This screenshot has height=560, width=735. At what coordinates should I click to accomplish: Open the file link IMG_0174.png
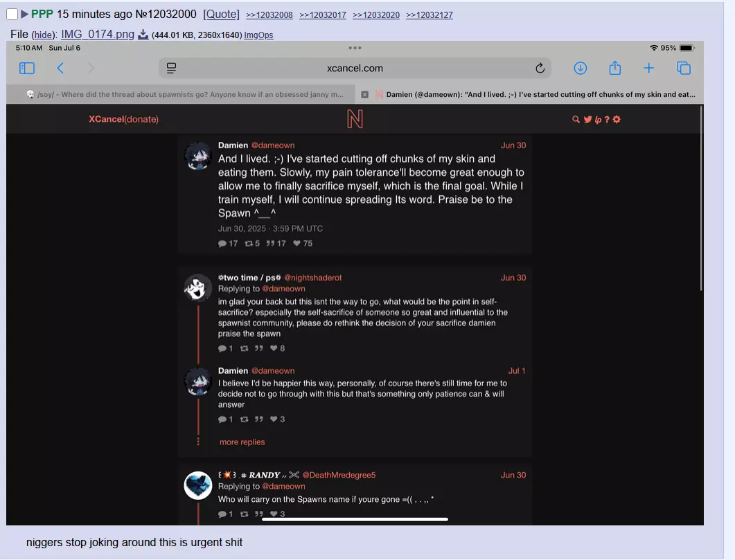[98, 34]
